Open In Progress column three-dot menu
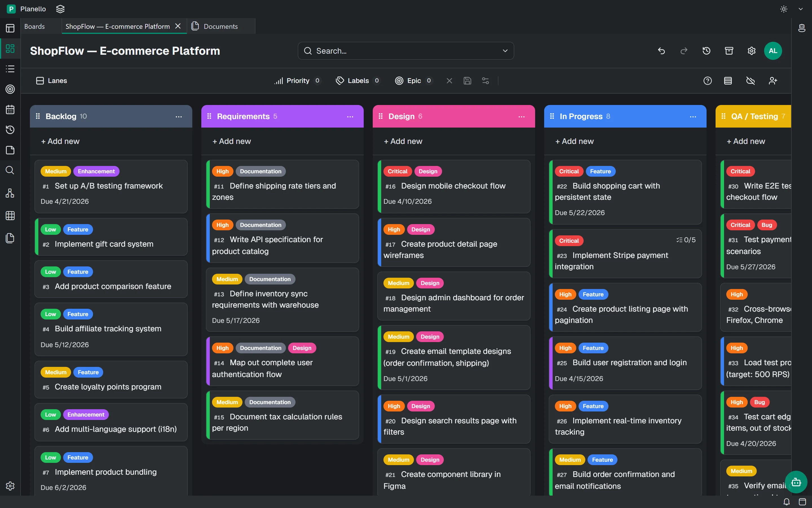 click(693, 117)
